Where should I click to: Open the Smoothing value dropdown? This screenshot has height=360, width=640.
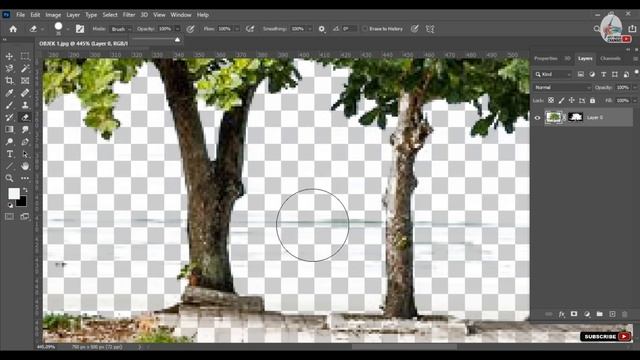pos(310,29)
